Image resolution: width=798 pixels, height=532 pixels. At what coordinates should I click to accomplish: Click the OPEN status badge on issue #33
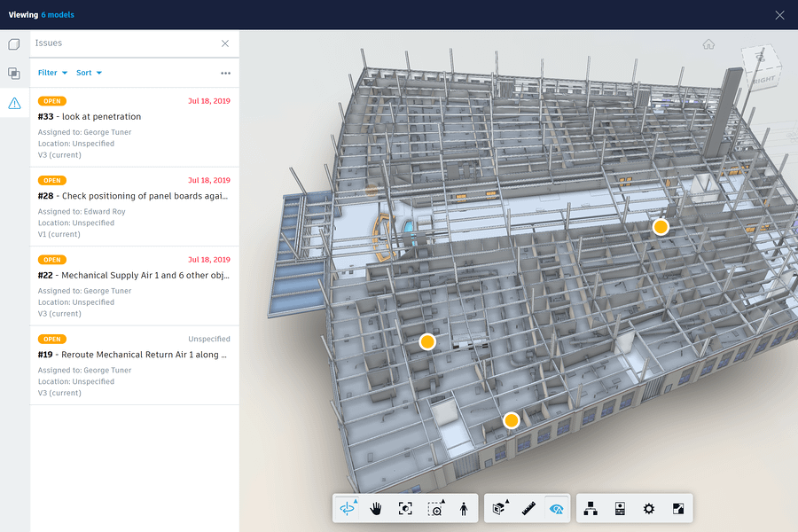point(52,101)
